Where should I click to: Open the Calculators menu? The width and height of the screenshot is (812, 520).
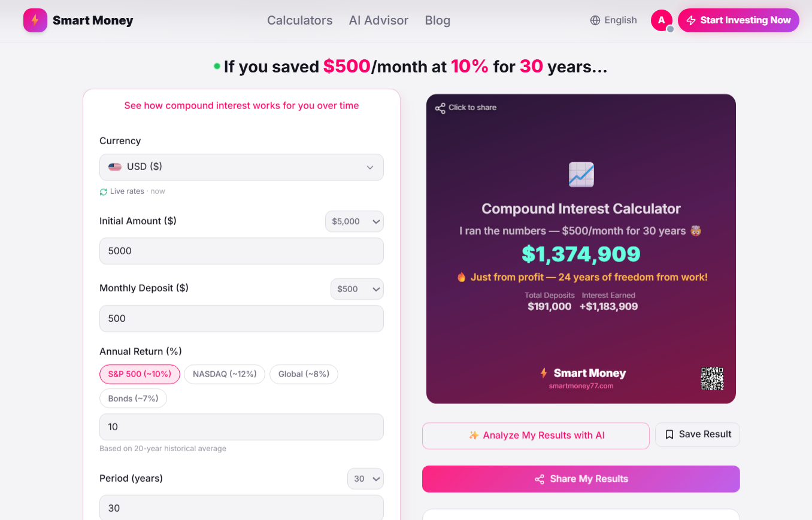click(x=299, y=20)
